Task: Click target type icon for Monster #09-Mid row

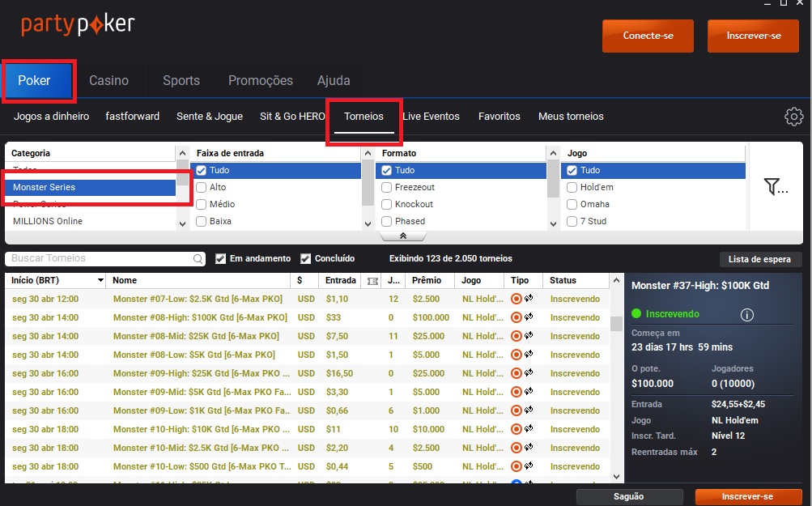Action: point(516,392)
